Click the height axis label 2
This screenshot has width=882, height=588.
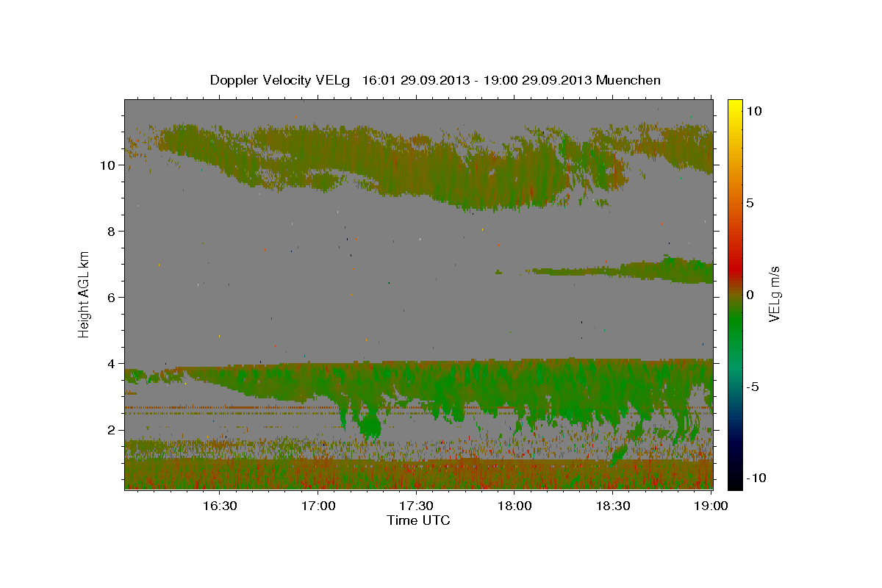(110, 430)
